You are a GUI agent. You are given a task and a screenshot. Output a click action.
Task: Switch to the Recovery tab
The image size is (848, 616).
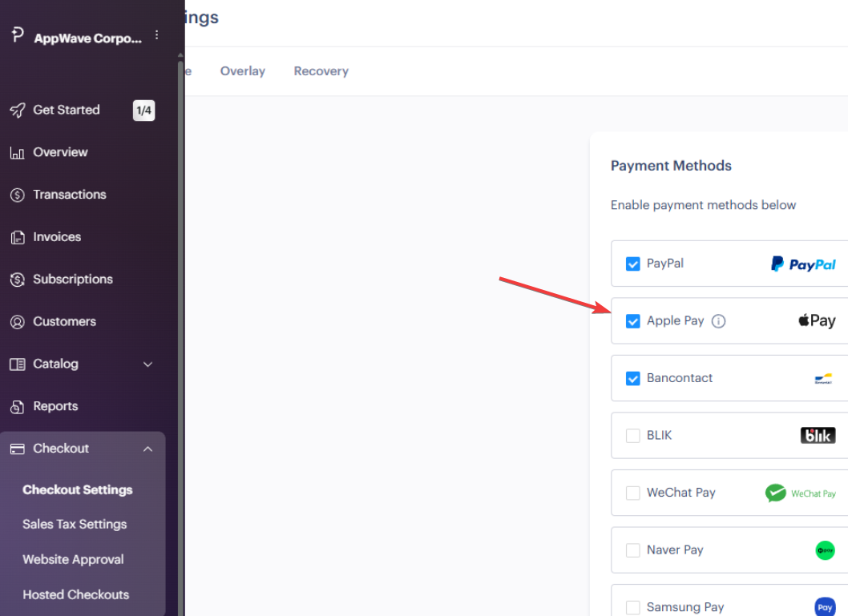pyautogui.click(x=321, y=71)
